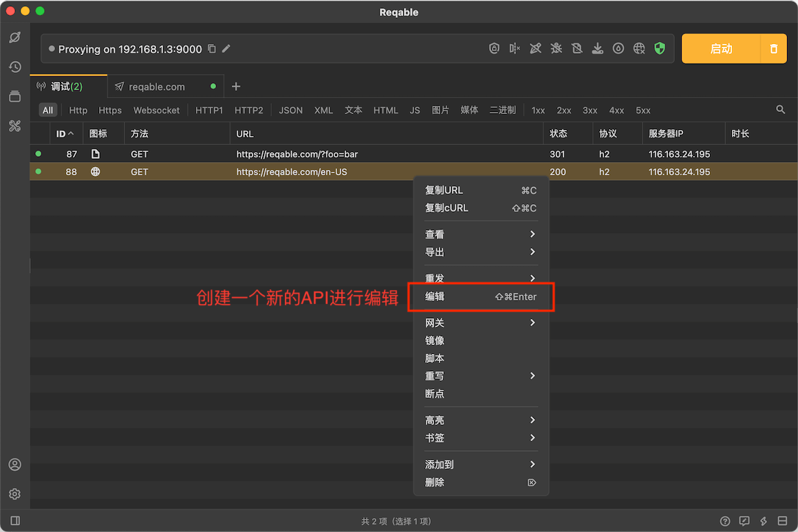Click the orange 启动 button
This screenshot has height=532, width=798.
pyautogui.click(x=721, y=49)
